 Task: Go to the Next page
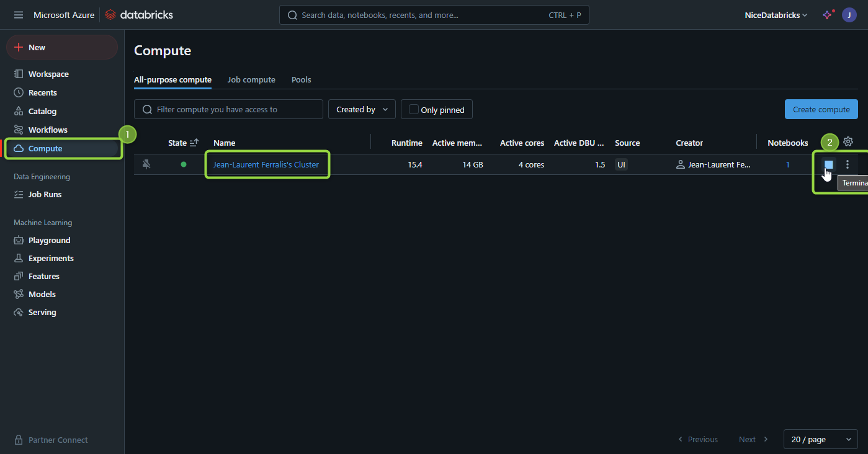pos(753,439)
